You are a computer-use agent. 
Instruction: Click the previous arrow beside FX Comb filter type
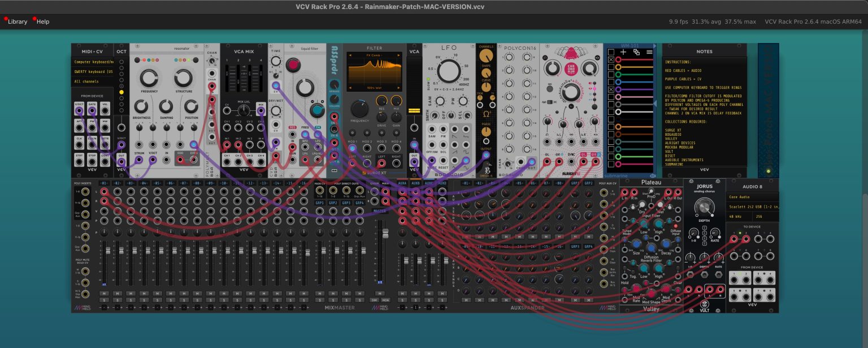350,55
